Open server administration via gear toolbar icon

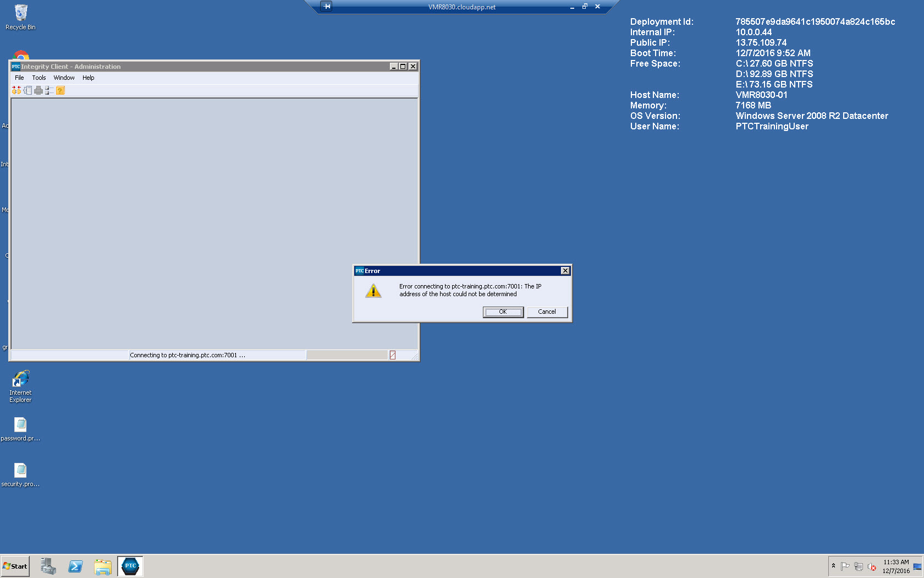(x=28, y=90)
